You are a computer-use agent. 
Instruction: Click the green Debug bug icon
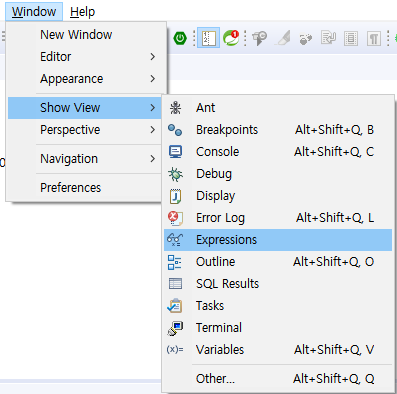click(x=175, y=174)
